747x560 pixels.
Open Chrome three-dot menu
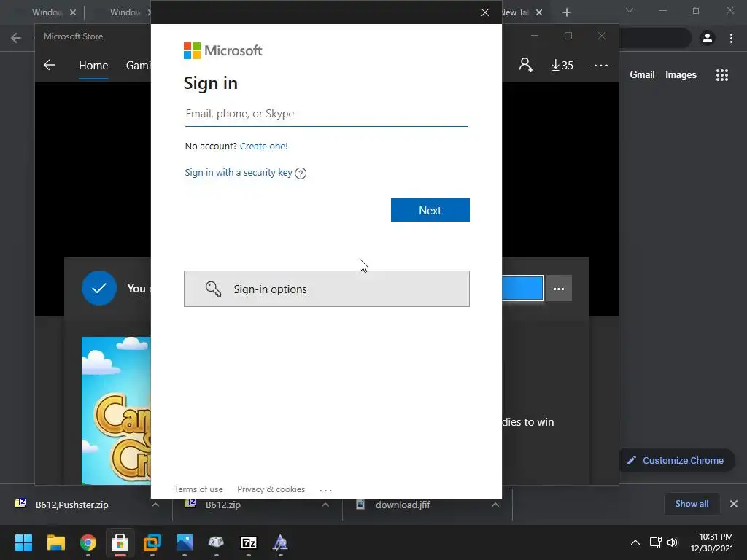click(731, 38)
